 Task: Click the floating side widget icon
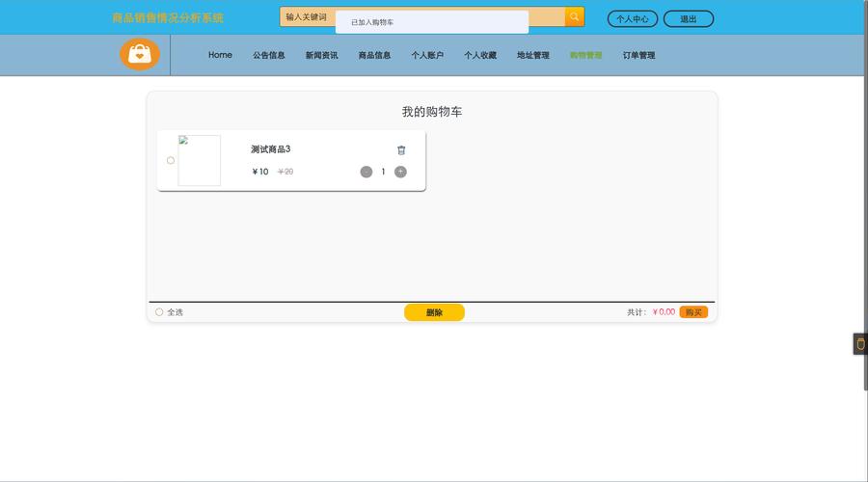click(x=860, y=344)
